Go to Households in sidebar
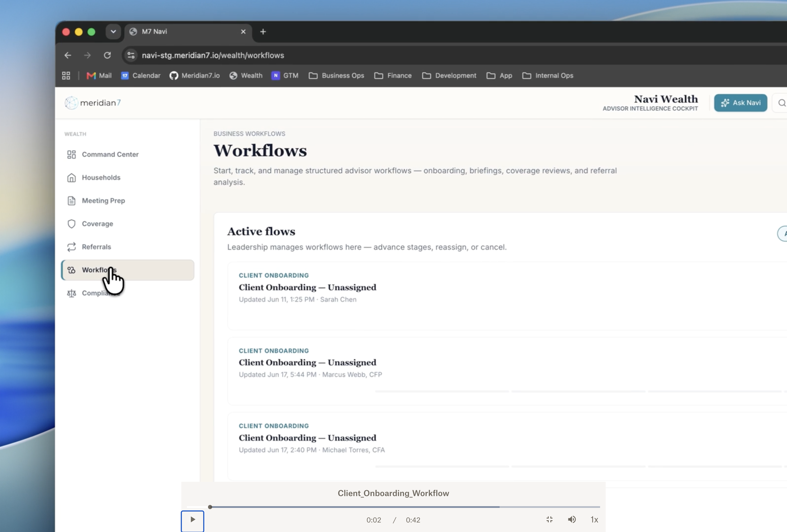787x532 pixels. coord(128,177)
